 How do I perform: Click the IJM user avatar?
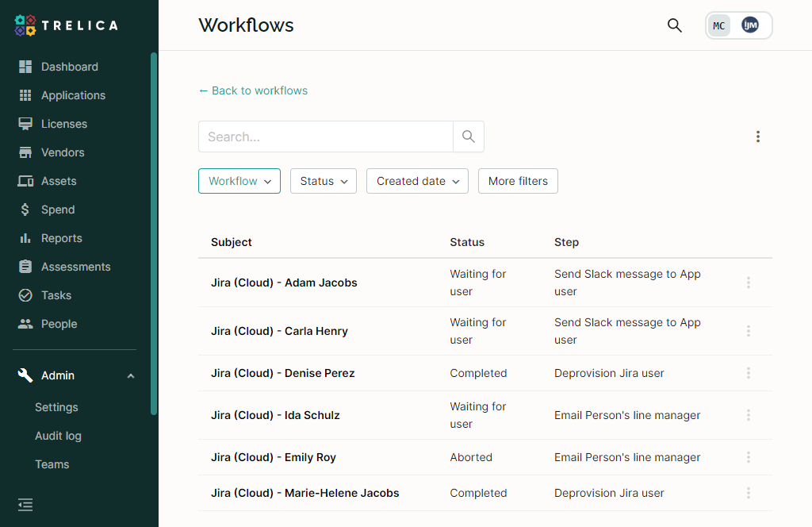tap(750, 25)
